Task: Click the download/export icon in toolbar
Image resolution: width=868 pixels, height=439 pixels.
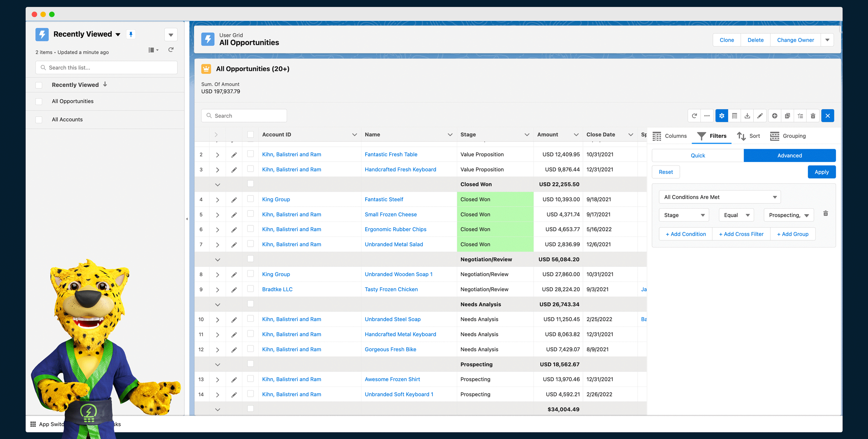Action: (x=747, y=116)
